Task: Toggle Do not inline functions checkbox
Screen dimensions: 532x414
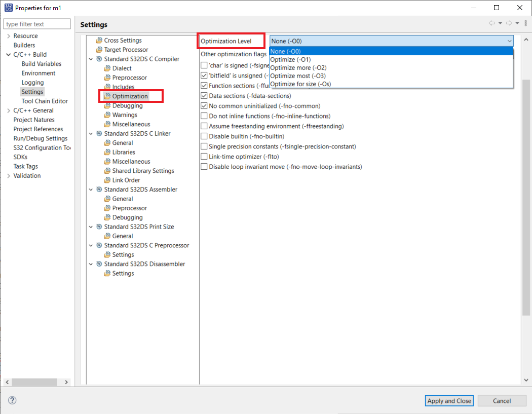Action: click(204, 116)
